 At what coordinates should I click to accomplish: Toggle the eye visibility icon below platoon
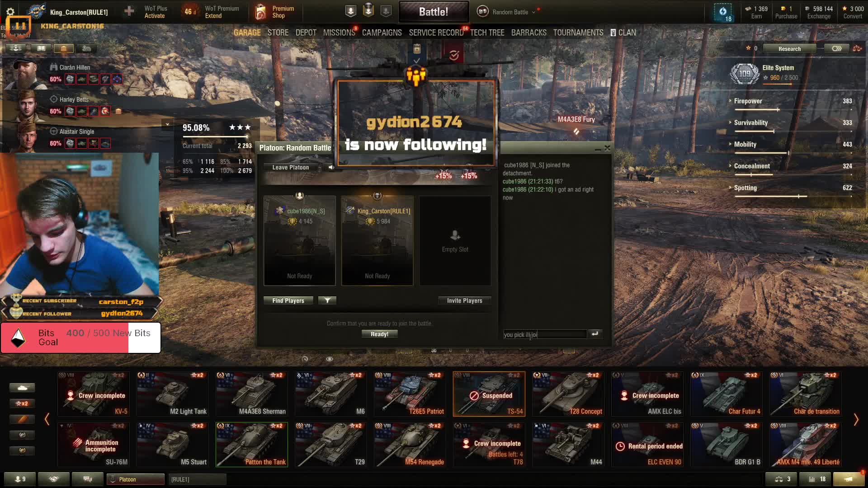[x=330, y=359]
